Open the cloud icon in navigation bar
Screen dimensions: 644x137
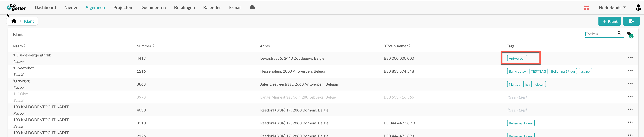pyautogui.click(x=253, y=7)
